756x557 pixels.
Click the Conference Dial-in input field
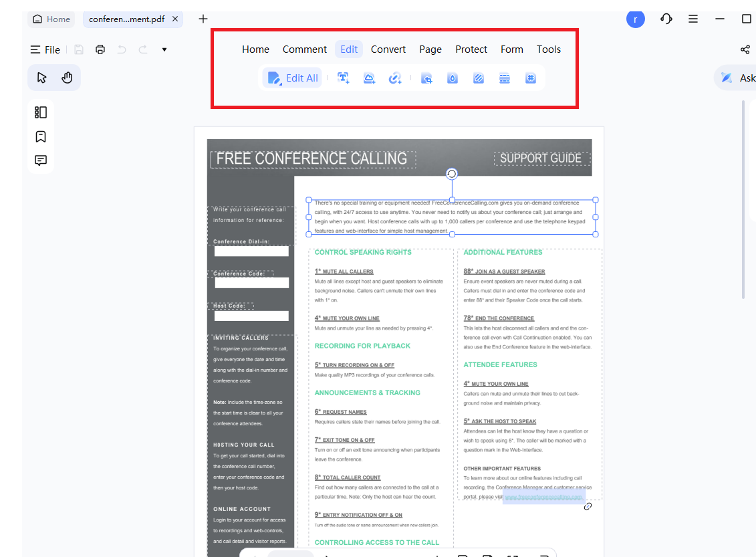(251, 251)
